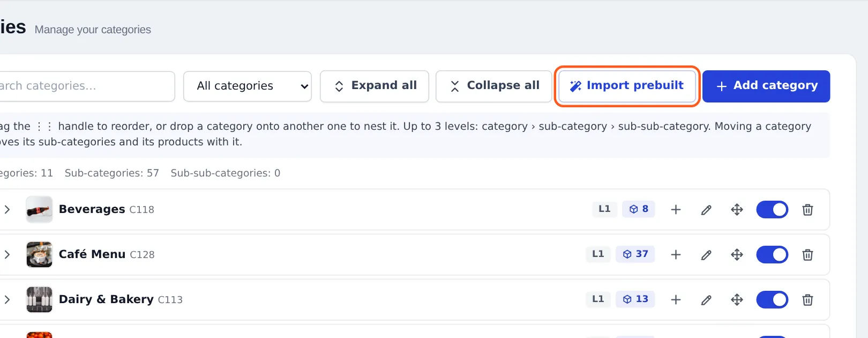Open the All categories dropdown

(x=248, y=86)
